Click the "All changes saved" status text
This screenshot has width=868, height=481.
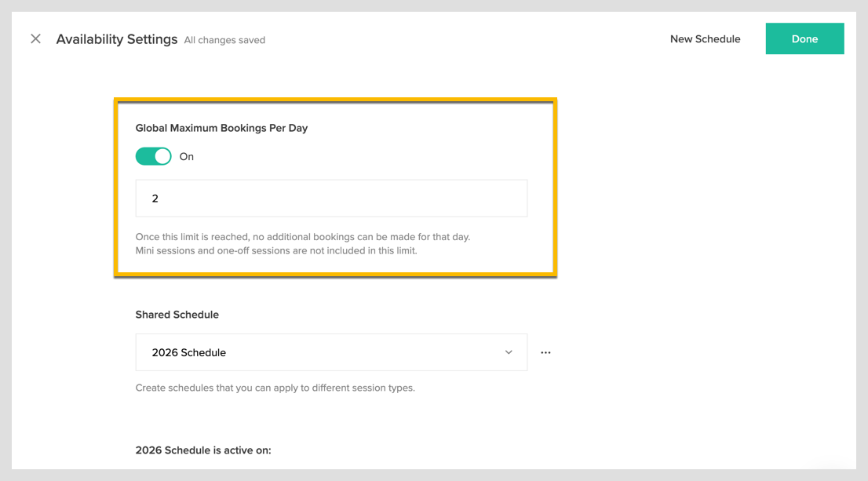[x=224, y=40]
